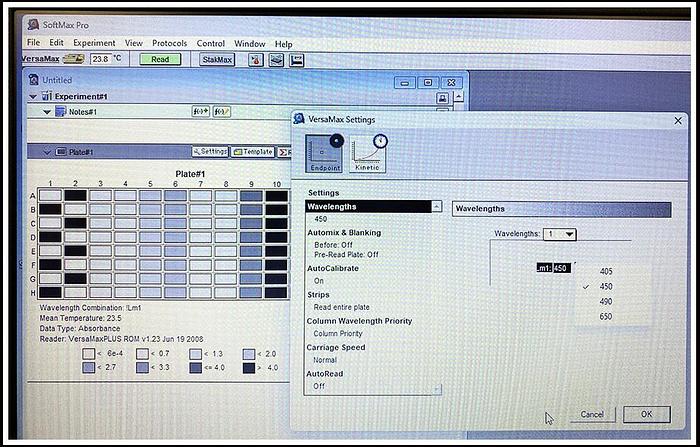Choose 490 from the wavelength list
This screenshot has height=447, width=700.
[x=606, y=301]
